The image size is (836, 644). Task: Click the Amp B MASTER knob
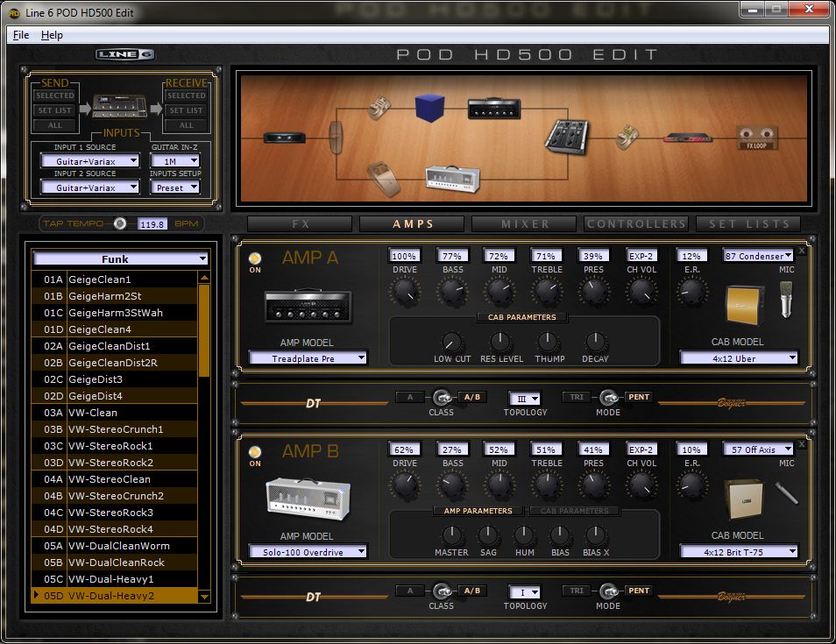click(x=451, y=535)
